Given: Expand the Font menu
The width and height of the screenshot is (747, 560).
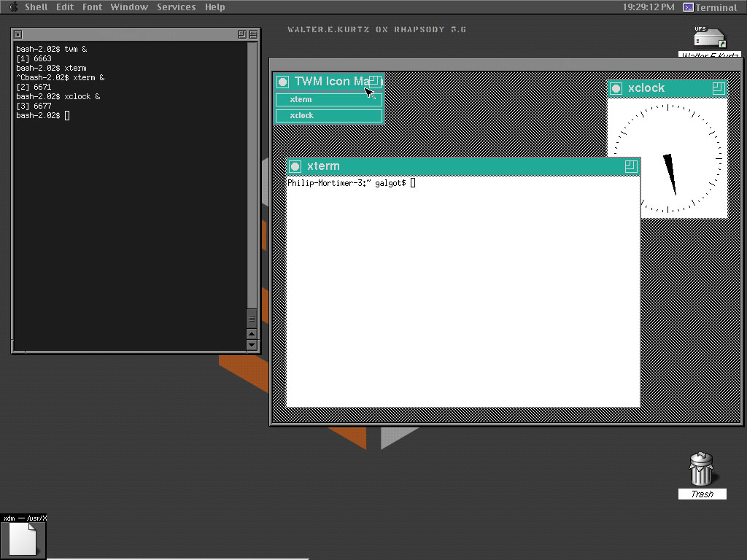Looking at the screenshot, I should pos(92,7).
